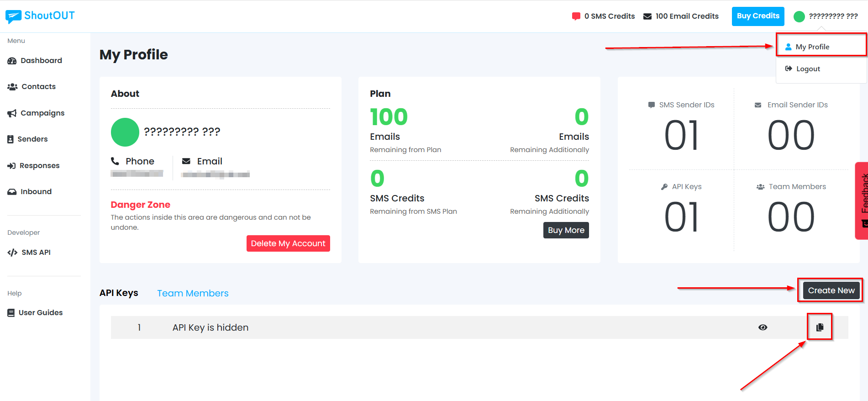This screenshot has height=401, width=868.
Task: Click the Delete My Account button
Action: pos(288,243)
